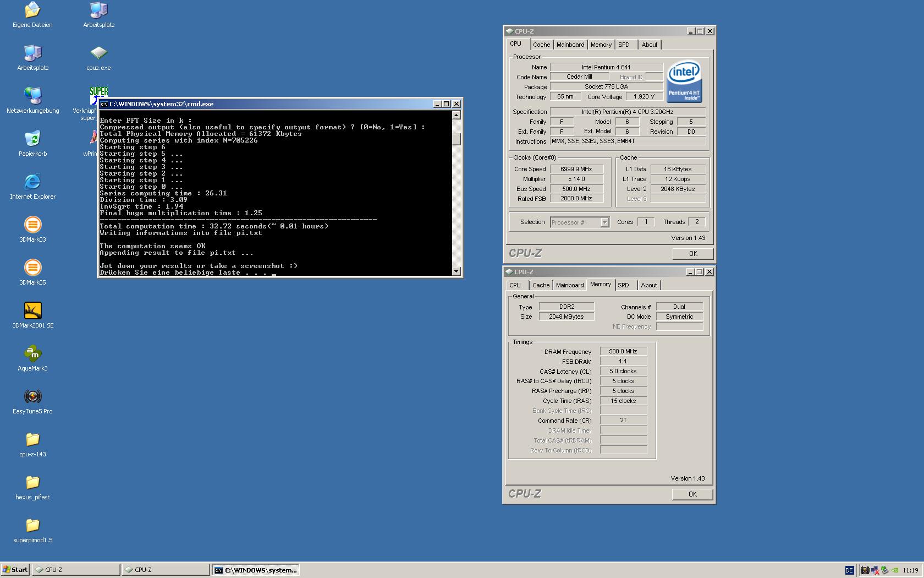
Task: Switch to CPU tab in lower CPU-Z window
Action: point(515,285)
